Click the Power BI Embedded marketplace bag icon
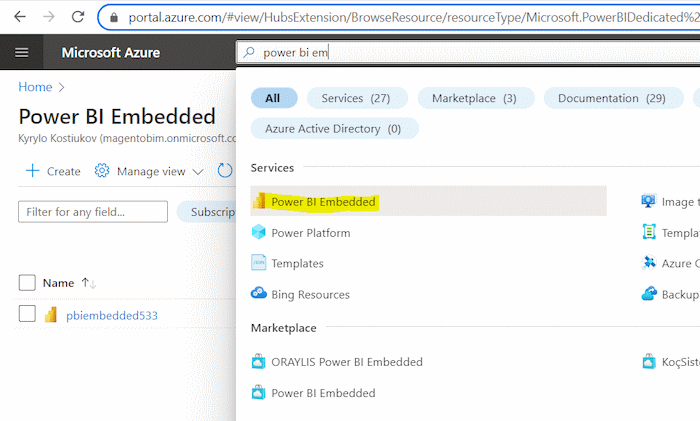Screen dimensions: 700x421 [258, 392]
